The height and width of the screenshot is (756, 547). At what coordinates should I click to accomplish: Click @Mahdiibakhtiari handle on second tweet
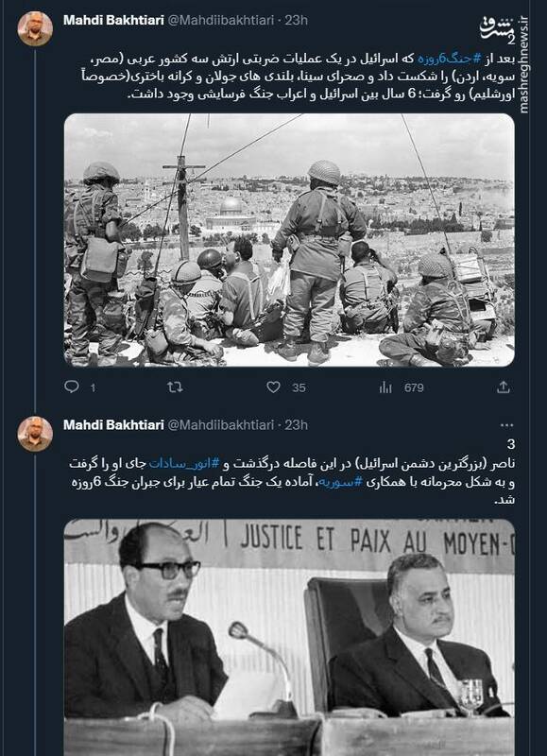coord(221,424)
